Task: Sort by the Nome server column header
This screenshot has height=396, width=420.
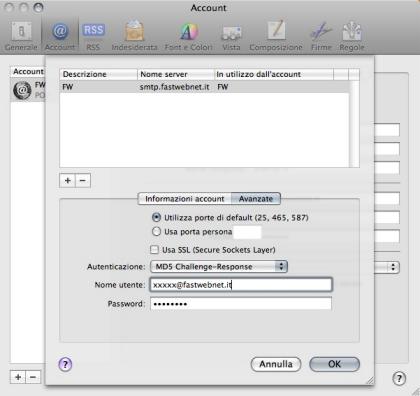Action: point(176,74)
